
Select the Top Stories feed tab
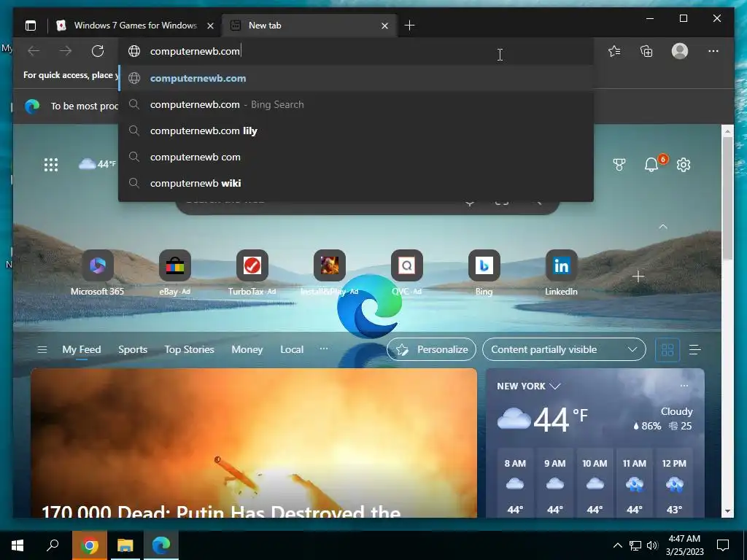point(189,349)
